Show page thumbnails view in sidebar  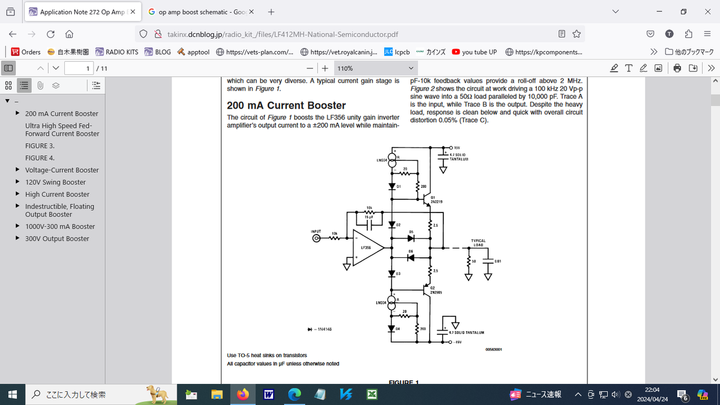(x=9, y=86)
